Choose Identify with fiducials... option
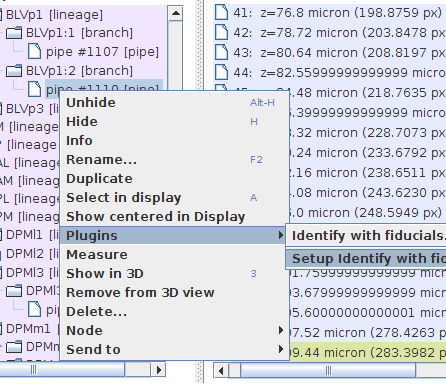This screenshot has height=384, width=446. tap(366, 236)
